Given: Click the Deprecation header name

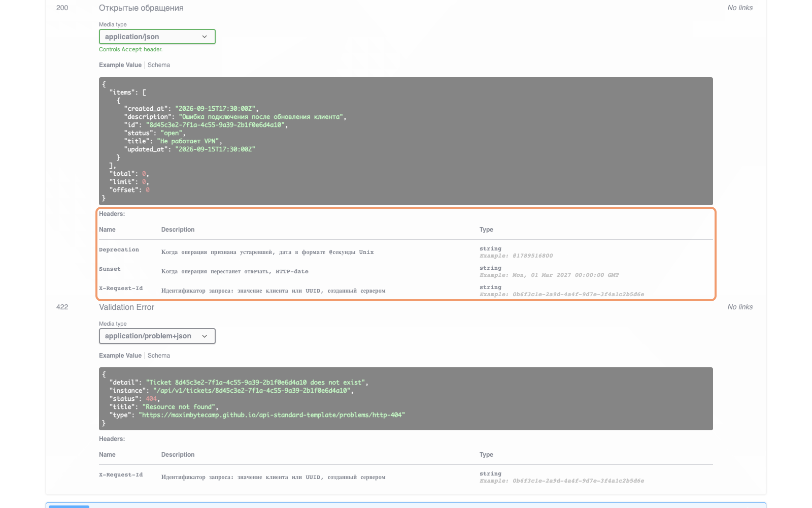Looking at the screenshot, I should [119, 250].
